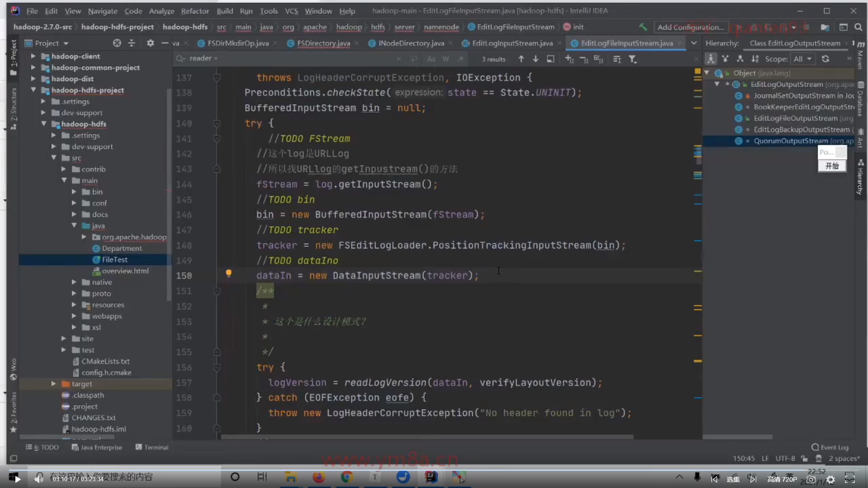868x488 pixels.
Task: Switch to INodeDirectory.java tab
Action: click(410, 43)
